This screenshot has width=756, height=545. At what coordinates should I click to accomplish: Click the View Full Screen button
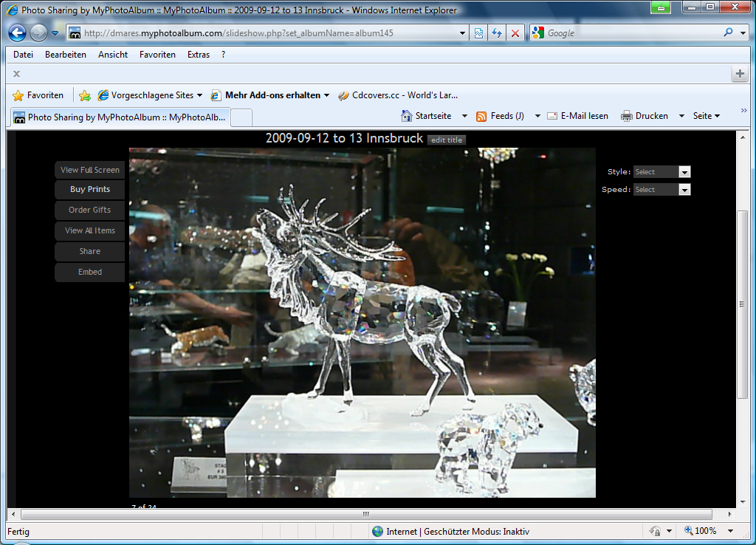(90, 170)
